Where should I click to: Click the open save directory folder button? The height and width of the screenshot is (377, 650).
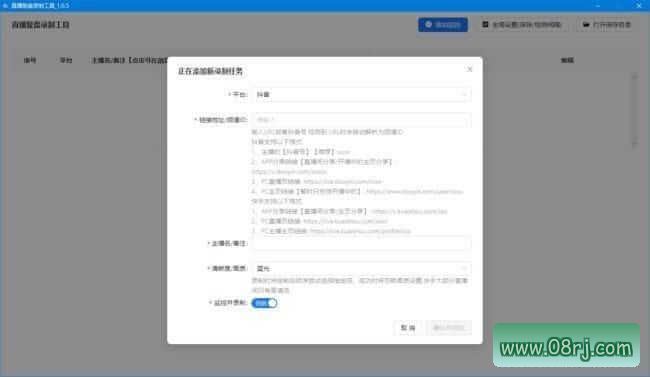[606, 25]
